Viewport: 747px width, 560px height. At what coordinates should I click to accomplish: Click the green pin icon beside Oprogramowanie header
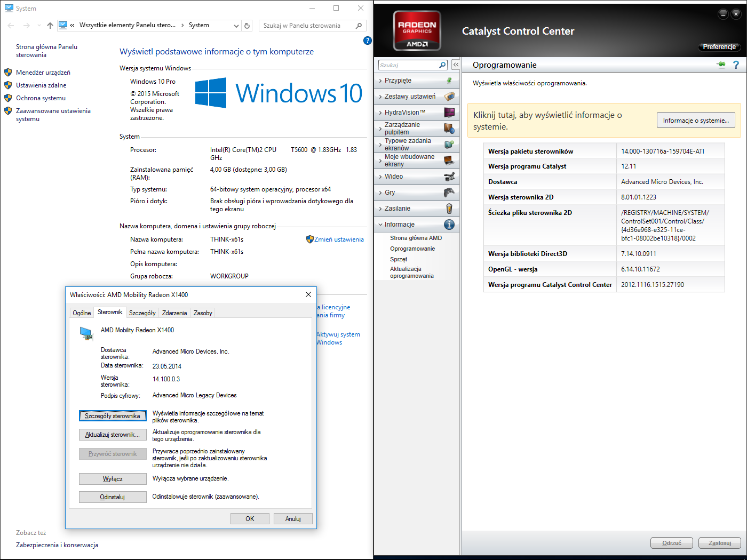[x=721, y=65]
